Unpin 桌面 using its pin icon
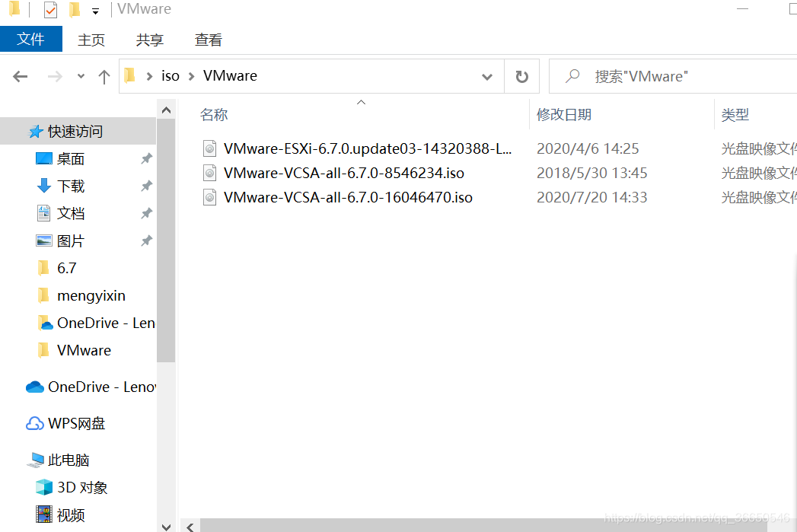Screen dimensions: 797x532 pyautogui.click(x=146, y=159)
